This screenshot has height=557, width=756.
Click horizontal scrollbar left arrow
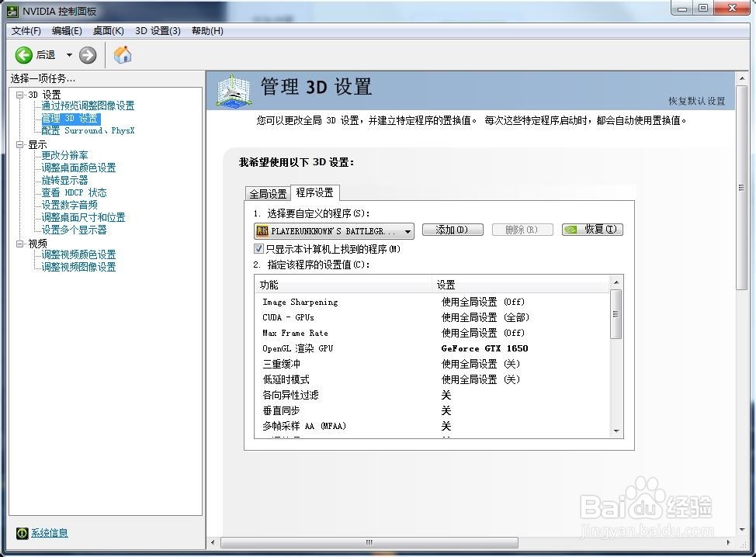213,542
